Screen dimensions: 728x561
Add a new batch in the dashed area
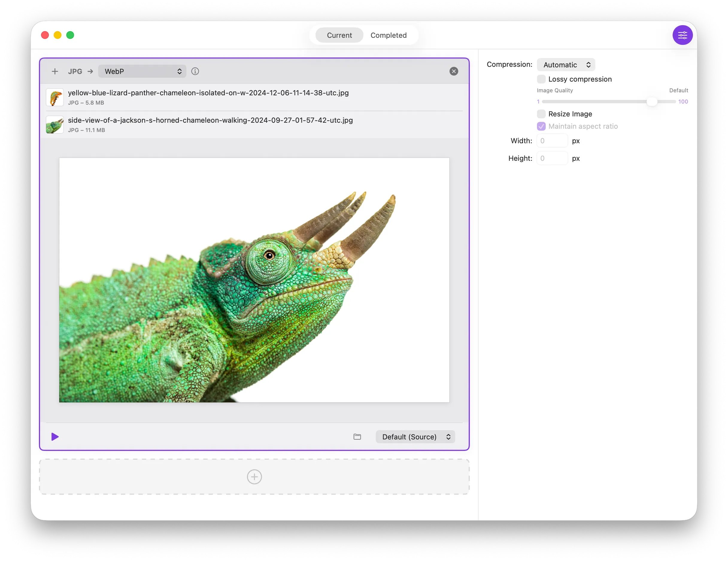pyautogui.click(x=254, y=477)
